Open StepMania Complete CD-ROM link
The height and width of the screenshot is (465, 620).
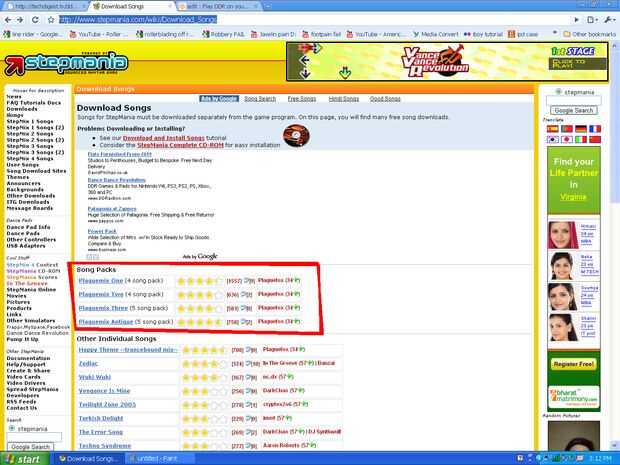pos(180,145)
